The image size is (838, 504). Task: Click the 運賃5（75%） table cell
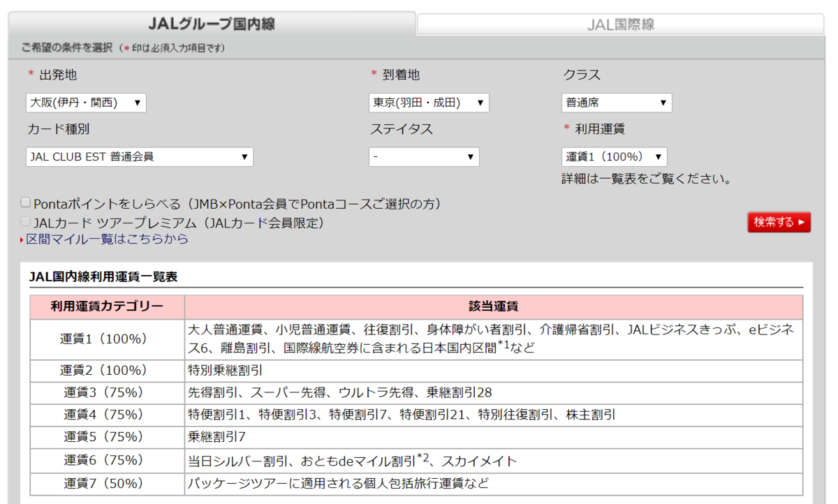108,437
